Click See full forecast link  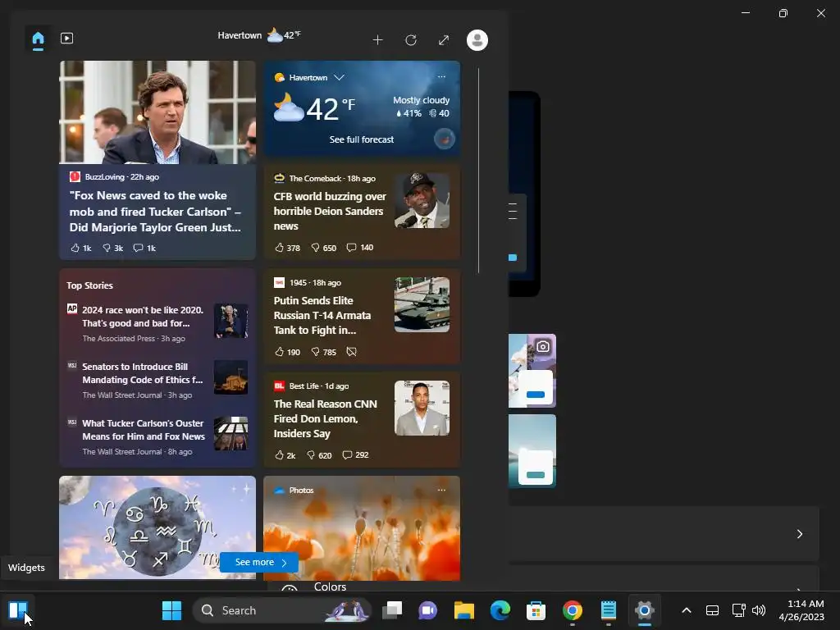click(362, 139)
